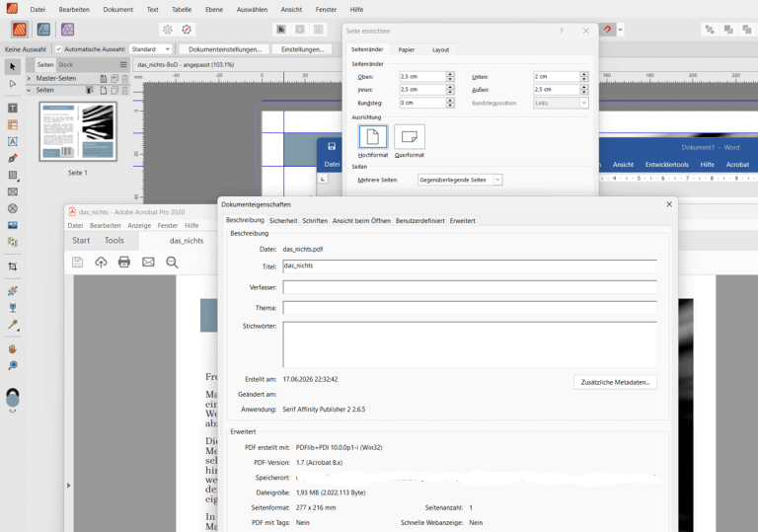Image resolution: width=758 pixels, height=532 pixels.
Task: Open the Sicherheit tab in Dokumenteigenschaften
Action: (283, 220)
